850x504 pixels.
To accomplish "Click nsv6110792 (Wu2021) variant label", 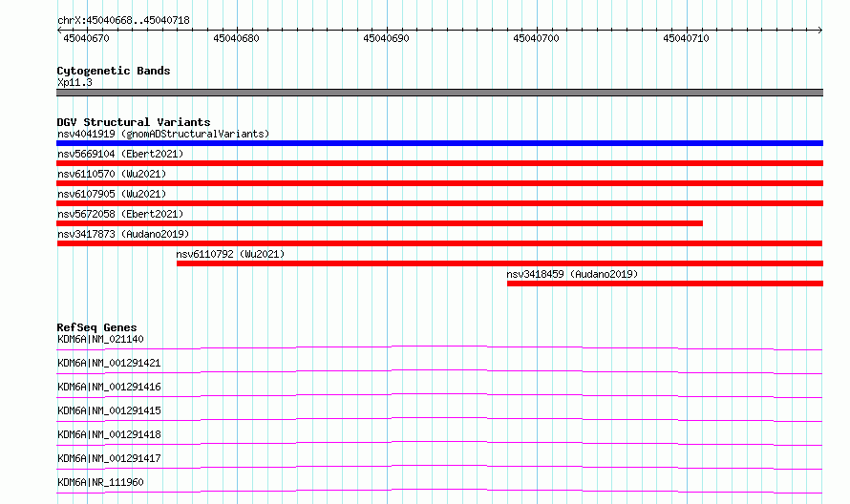I will point(230,254).
